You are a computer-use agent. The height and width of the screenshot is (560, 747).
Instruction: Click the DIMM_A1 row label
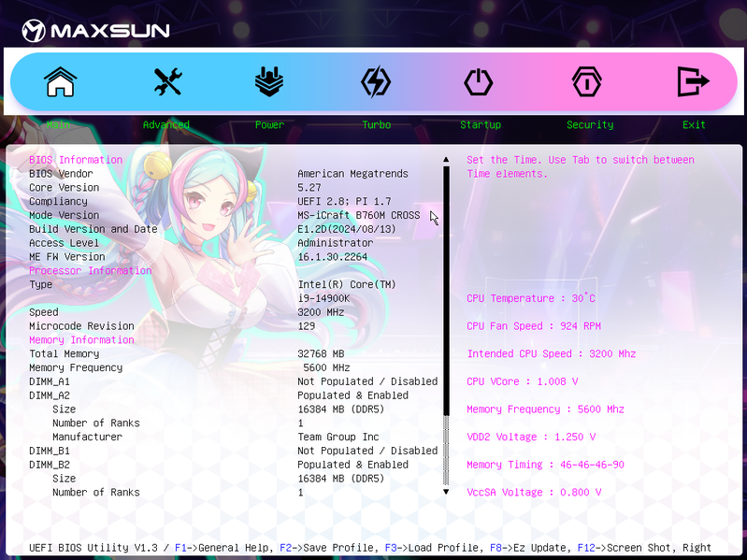tap(50, 381)
